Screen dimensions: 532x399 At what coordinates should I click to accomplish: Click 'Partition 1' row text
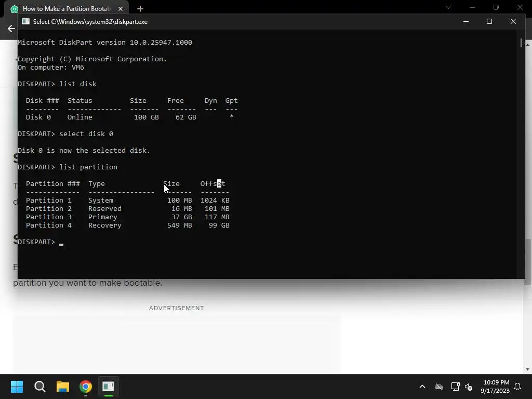pyautogui.click(x=48, y=200)
